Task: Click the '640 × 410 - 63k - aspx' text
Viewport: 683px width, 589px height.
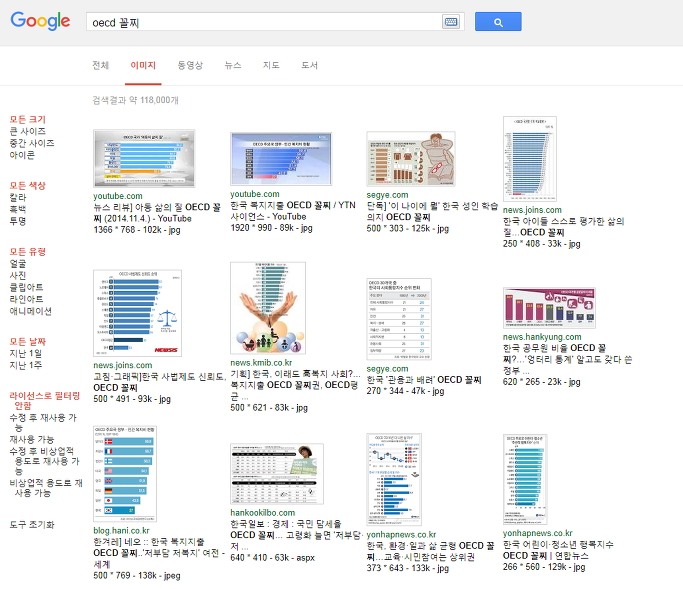Action: [272, 558]
